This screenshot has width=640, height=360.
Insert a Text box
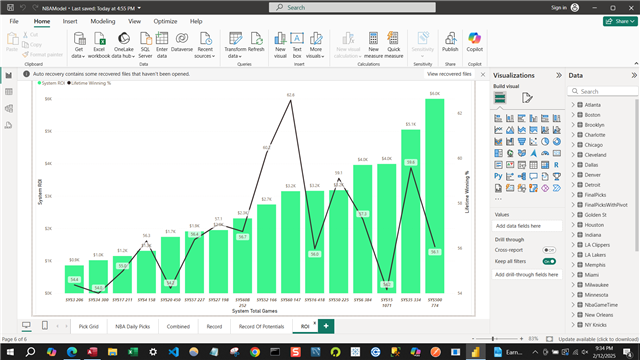pyautogui.click(x=297, y=45)
